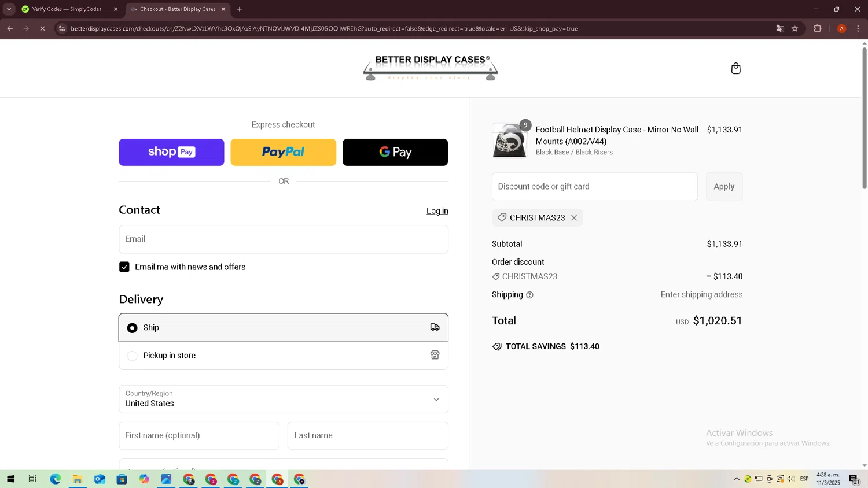Go back to the previous page
This screenshot has width=868, height=488.
point(10,28)
